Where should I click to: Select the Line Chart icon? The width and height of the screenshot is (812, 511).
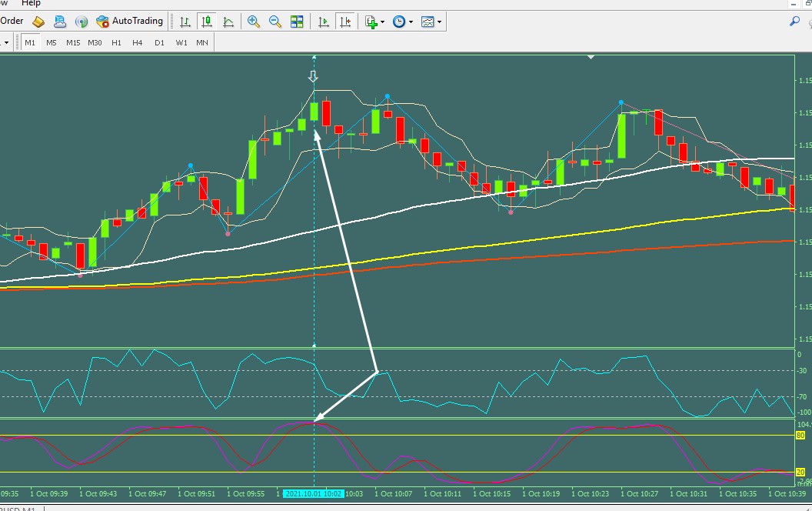(228, 22)
